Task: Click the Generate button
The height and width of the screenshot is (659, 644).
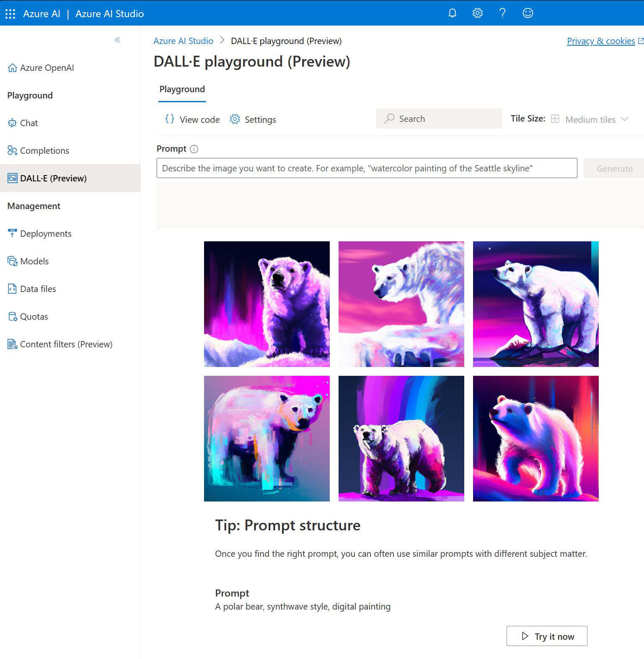Action: point(614,168)
